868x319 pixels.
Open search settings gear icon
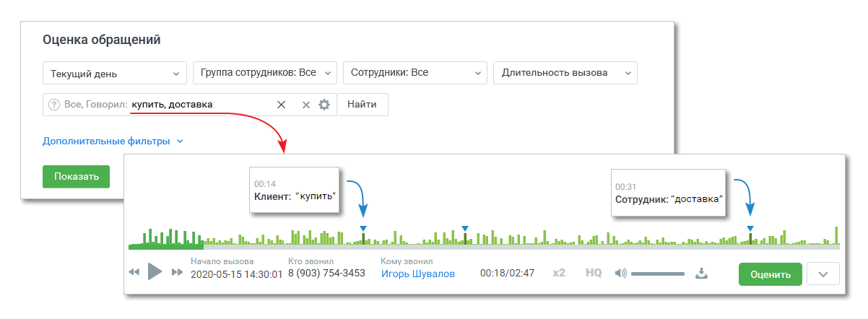(324, 105)
